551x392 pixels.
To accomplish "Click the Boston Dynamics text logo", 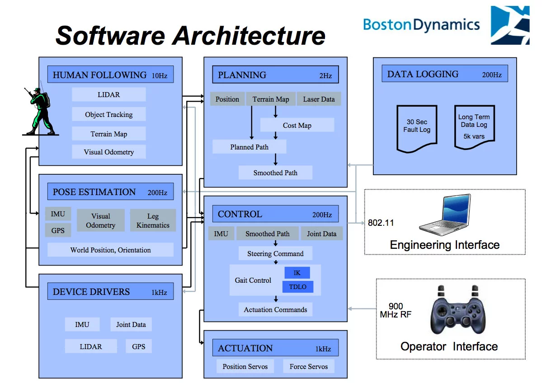I will pyautogui.click(x=421, y=24).
